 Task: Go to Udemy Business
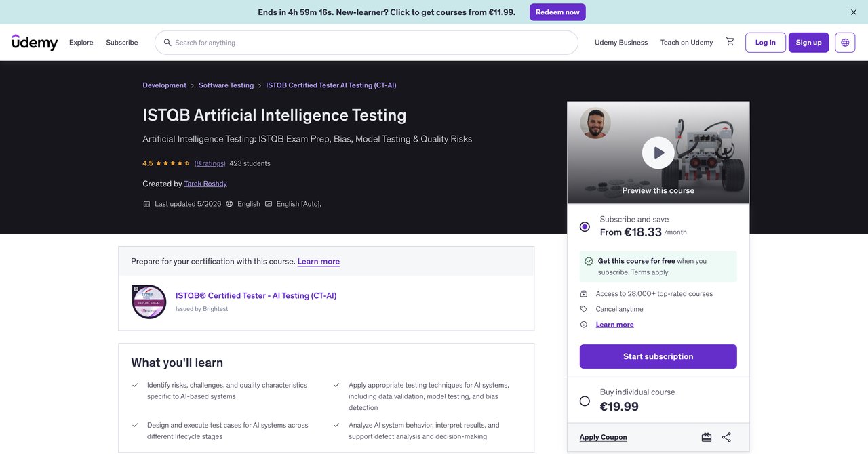point(621,43)
